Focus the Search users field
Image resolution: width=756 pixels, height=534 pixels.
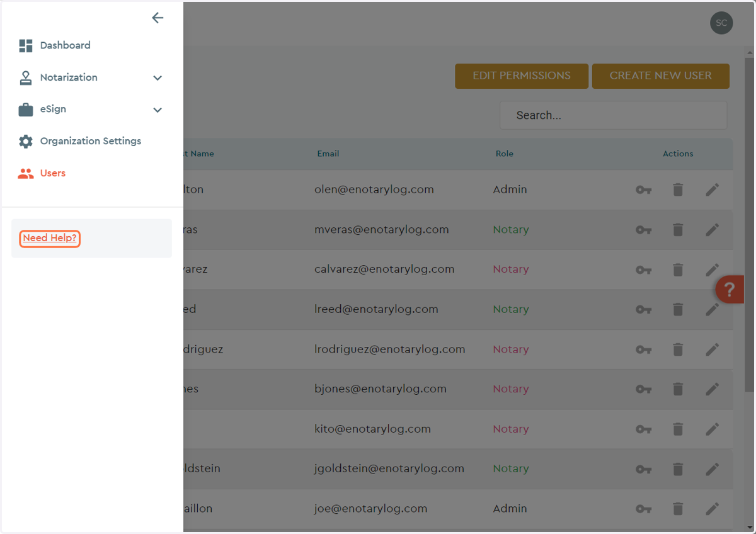pos(614,115)
